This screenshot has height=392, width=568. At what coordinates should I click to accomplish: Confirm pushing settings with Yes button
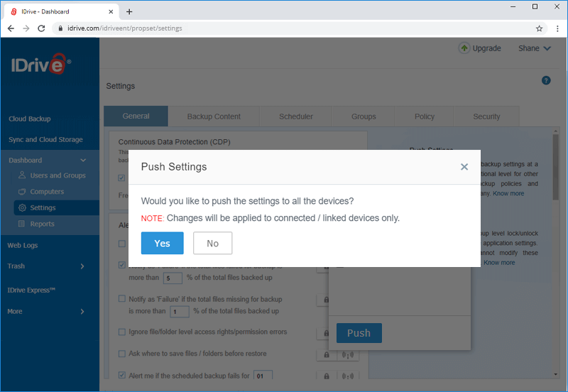(x=163, y=243)
